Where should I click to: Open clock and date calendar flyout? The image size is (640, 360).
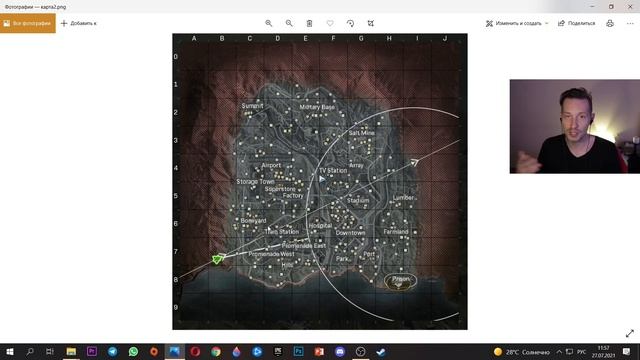coord(604,352)
